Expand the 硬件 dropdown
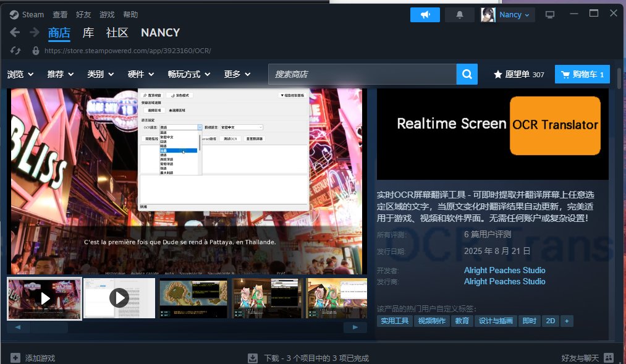 140,74
